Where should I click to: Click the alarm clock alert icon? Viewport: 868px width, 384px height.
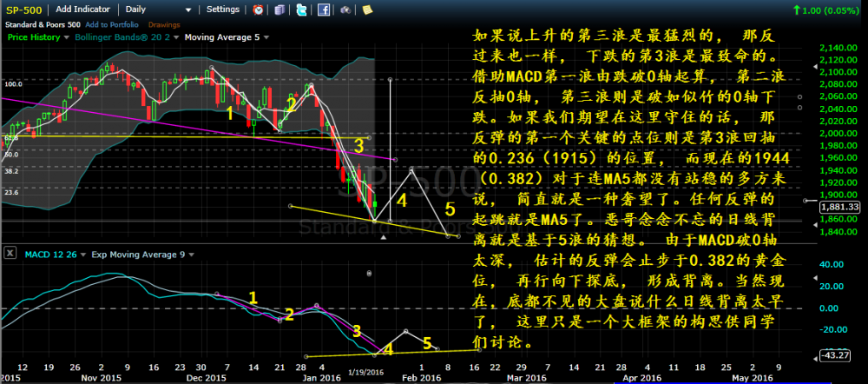(260, 10)
